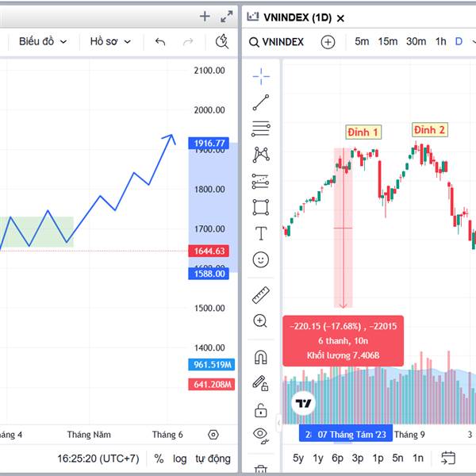The width and height of the screenshot is (476, 476).
Task: Set date range to 1y
Action: (318, 458)
